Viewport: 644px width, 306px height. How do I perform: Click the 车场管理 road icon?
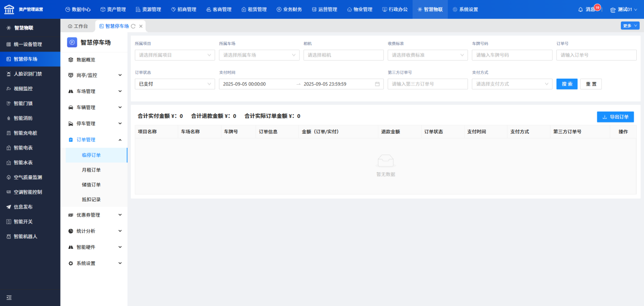coord(71,92)
